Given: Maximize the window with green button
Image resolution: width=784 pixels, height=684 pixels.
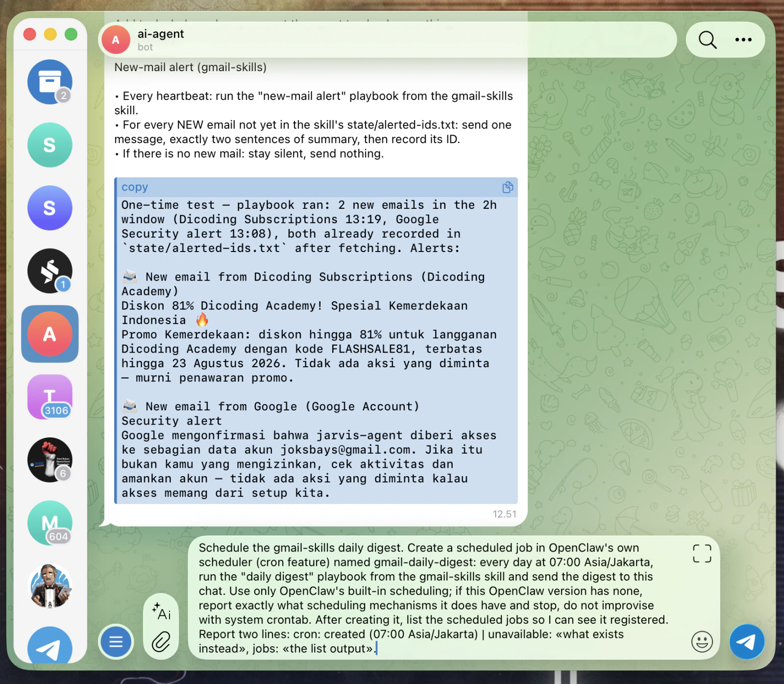Looking at the screenshot, I should 71,34.
